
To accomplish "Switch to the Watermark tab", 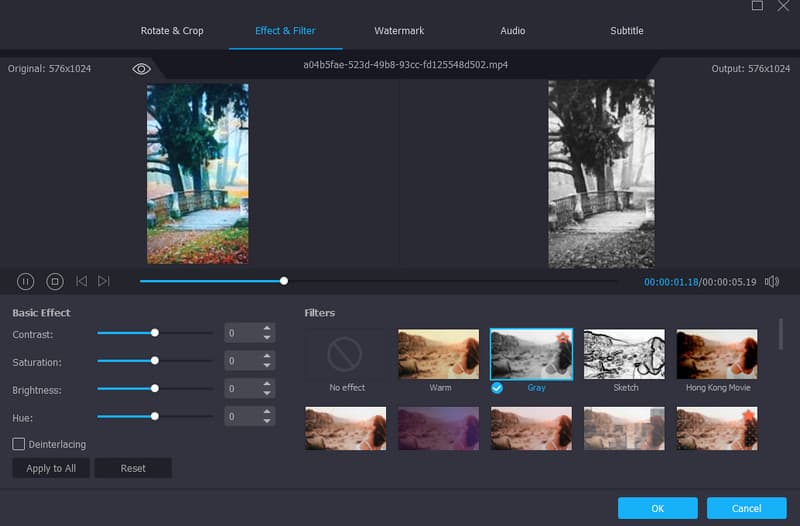I will tap(399, 31).
